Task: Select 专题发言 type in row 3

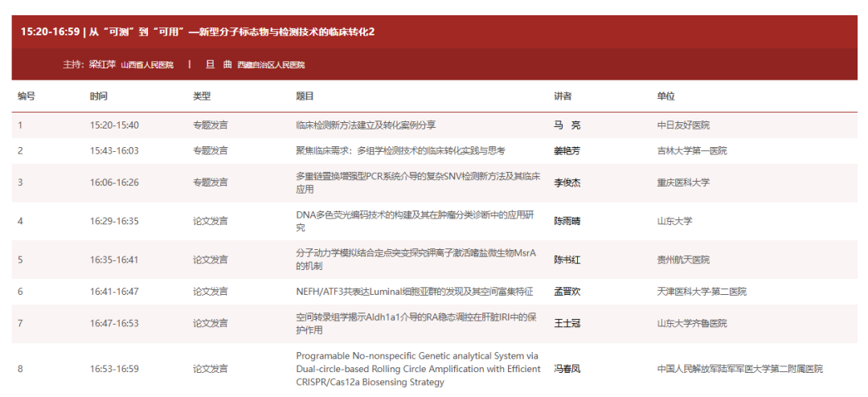Action: (x=211, y=182)
